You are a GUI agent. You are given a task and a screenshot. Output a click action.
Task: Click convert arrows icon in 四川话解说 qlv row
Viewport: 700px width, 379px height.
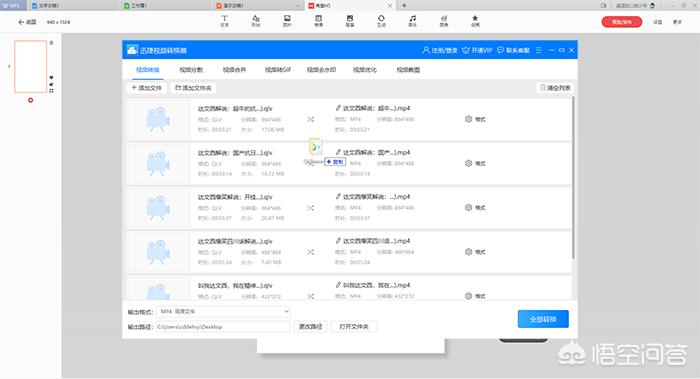[x=311, y=252]
